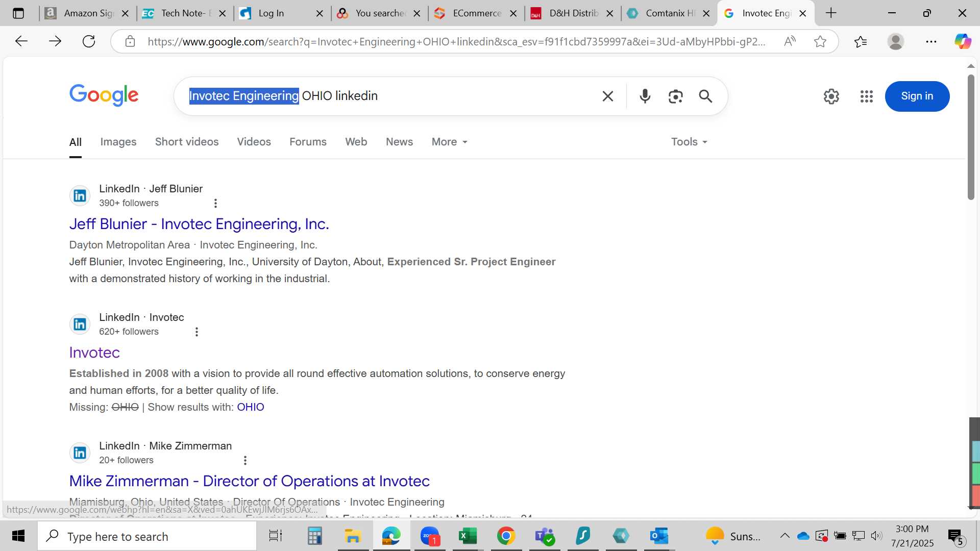Open the Windows Start menu
980x551 pixels.
pos(18,536)
